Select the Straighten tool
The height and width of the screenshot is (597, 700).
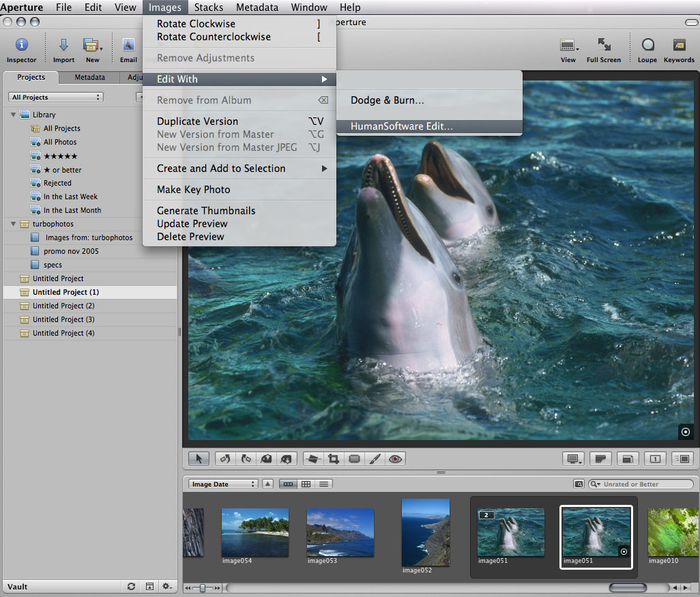(x=312, y=459)
